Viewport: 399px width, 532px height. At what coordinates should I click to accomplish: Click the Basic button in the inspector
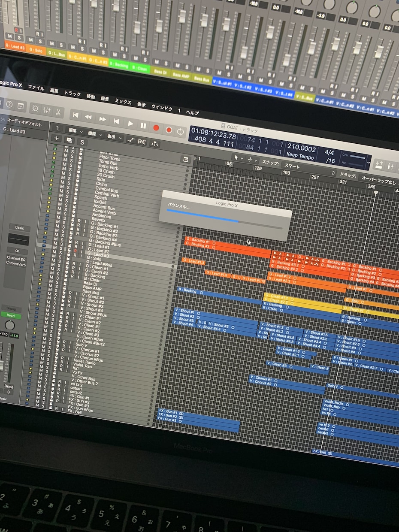tap(20, 228)
